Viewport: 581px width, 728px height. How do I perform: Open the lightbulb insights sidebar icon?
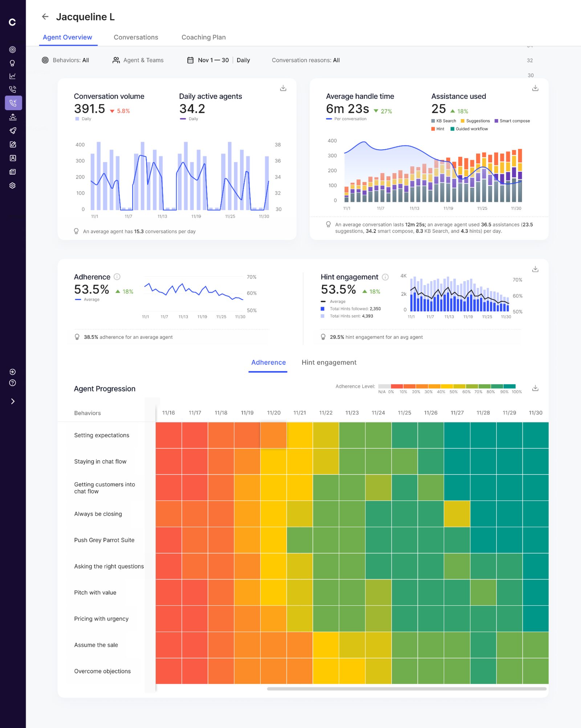[x=12, y=63]
